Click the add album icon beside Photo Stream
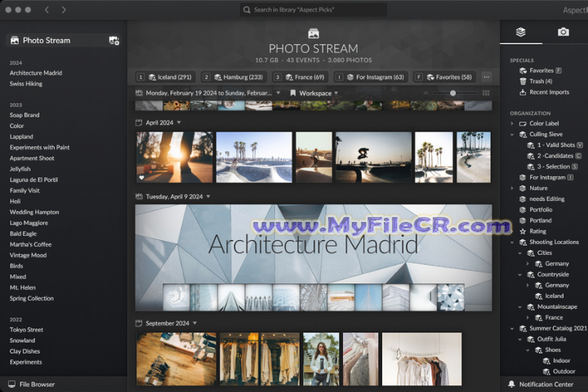Image resolution: width=588 pixels, height=392 pixels. (x=114, y=40)
